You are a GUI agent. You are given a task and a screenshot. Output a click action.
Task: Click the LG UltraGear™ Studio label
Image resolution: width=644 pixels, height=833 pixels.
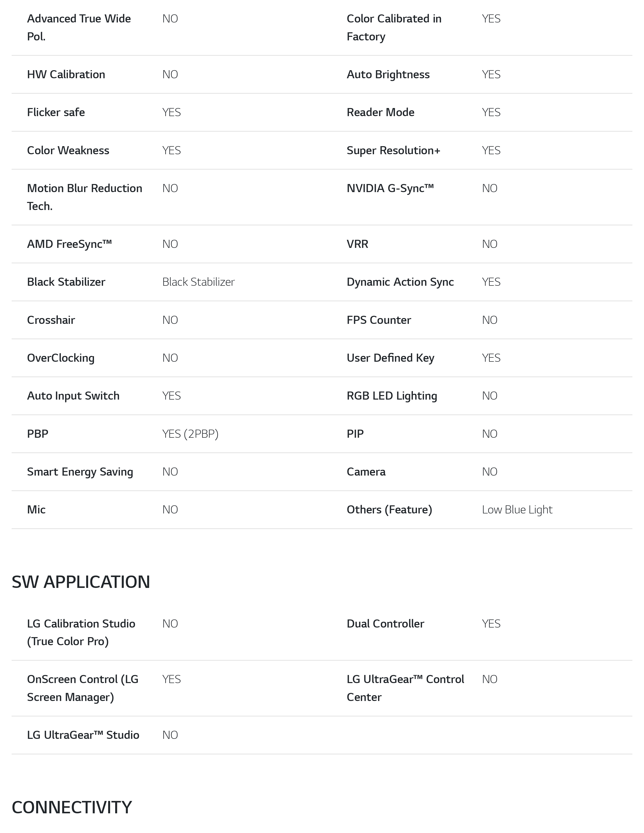(83, 735)
